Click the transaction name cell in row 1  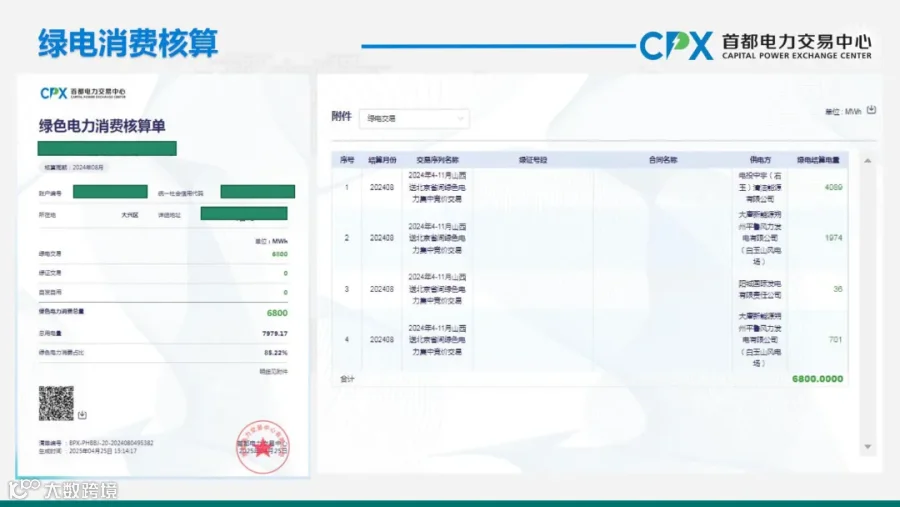[x=437, y=187]
